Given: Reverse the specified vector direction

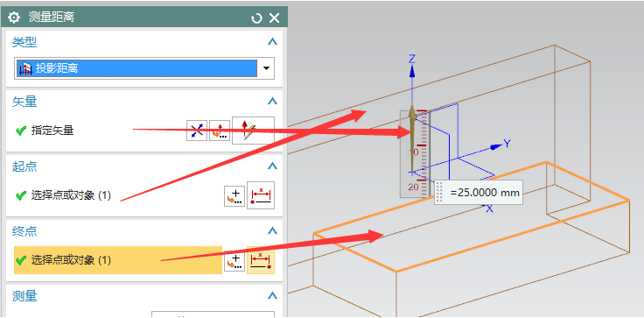Looking at the screenshot, I should [x=197, y=131].
